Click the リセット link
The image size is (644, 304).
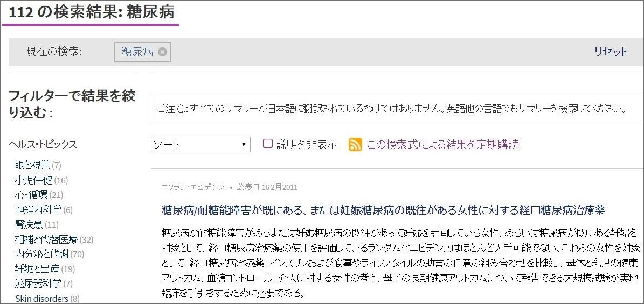click(x=610, y=52)
